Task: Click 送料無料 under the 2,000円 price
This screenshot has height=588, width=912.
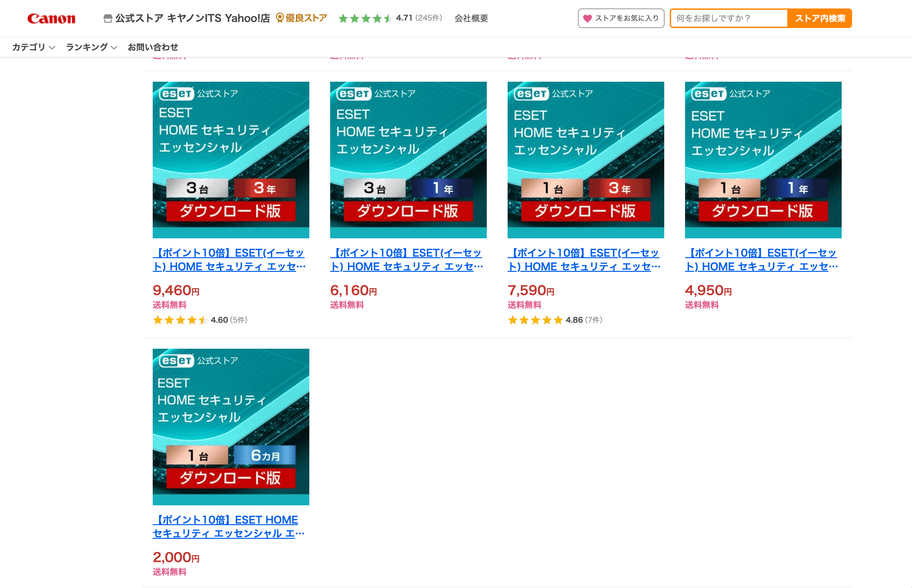Action: [x=170, y=572]
